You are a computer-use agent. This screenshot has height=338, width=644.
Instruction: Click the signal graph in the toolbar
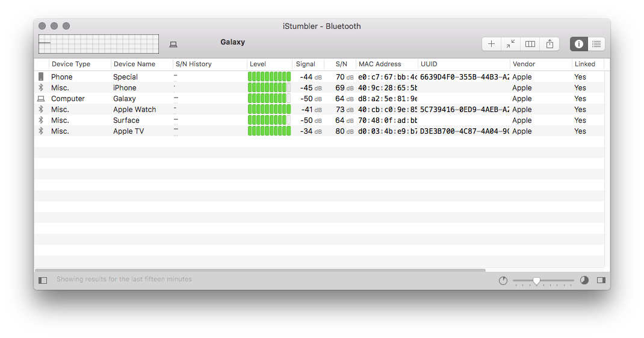pyautogui.click(x=99, y=44)
